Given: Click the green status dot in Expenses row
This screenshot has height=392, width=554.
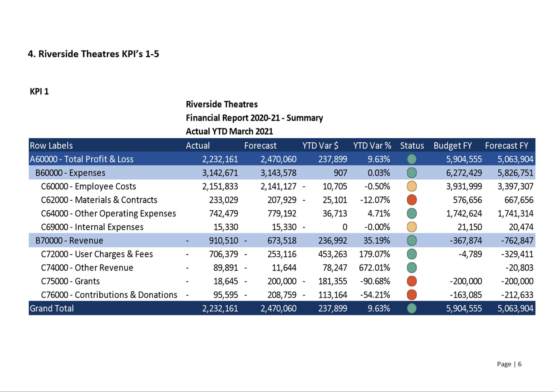Looking at the screenshot, I should 412,173.
